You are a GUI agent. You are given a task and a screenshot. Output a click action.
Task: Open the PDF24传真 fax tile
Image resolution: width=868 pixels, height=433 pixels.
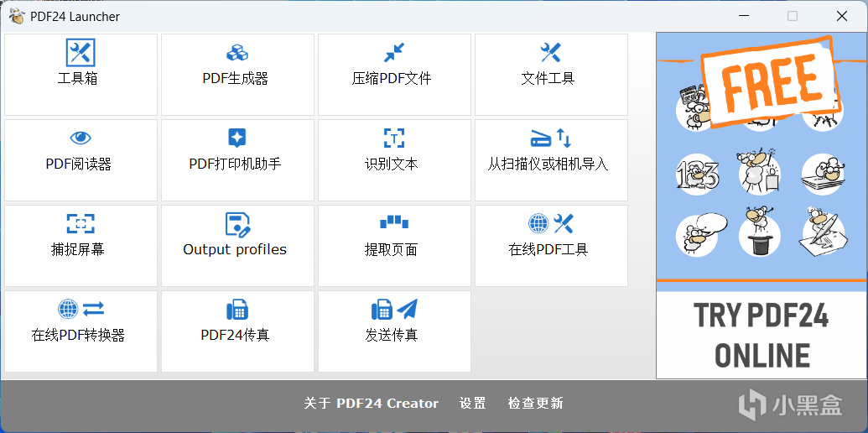pyautogui.click(x=237, y=331)
